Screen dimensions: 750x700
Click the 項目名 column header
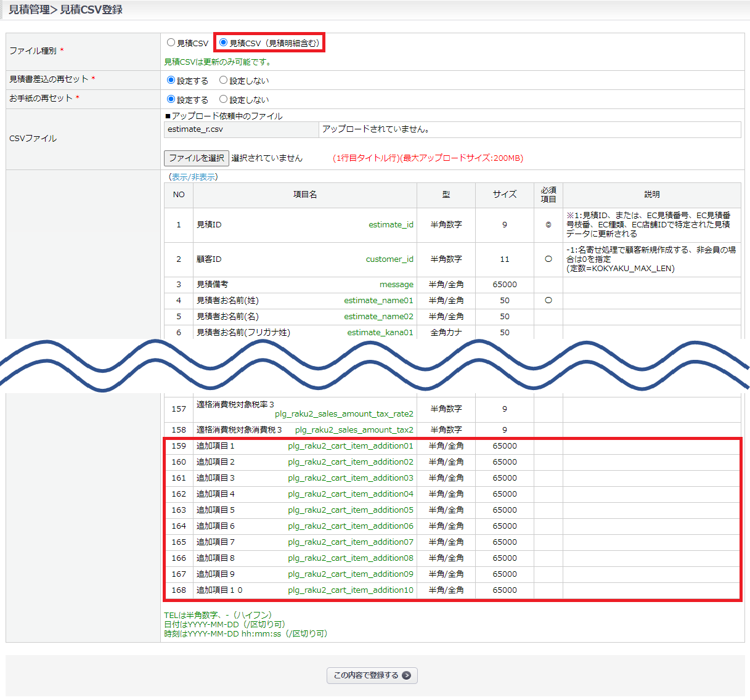[x=305, y=195]
